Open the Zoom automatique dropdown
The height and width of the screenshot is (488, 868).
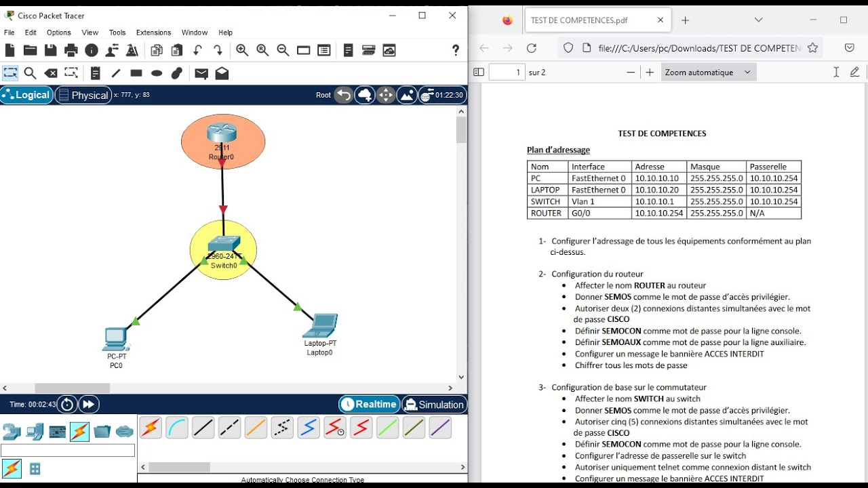point(708,72)
